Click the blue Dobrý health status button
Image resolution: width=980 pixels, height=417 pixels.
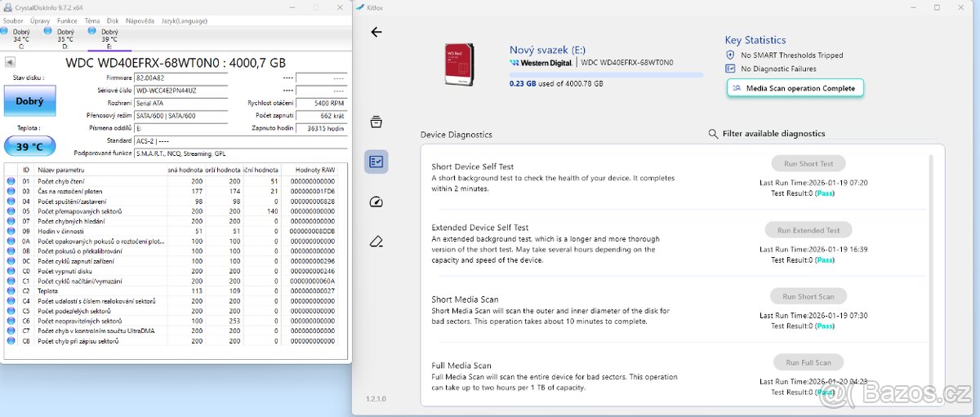(x=29, y=101)
